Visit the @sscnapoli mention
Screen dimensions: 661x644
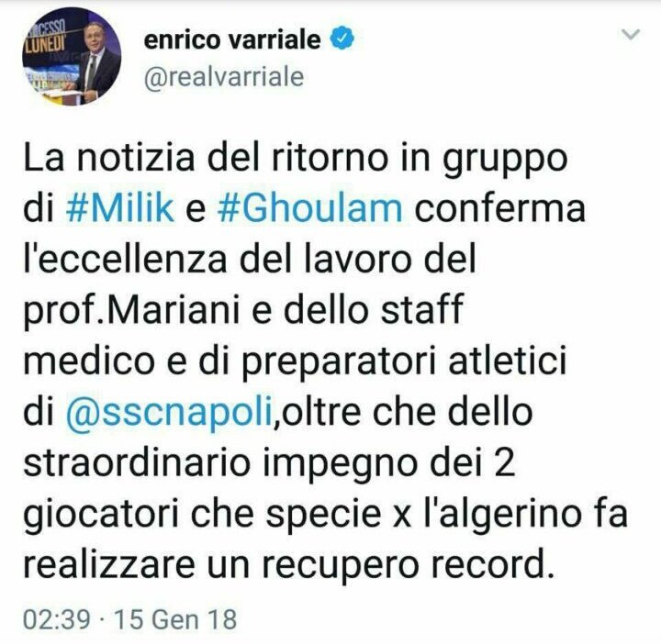pyautogui.click(x=169, y=412)
